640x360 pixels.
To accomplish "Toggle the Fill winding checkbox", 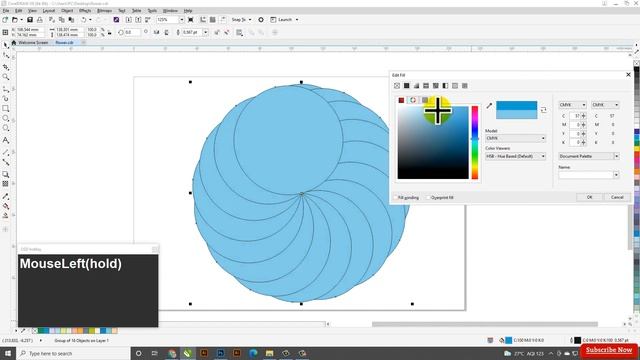I will click(x=395, y=198).
